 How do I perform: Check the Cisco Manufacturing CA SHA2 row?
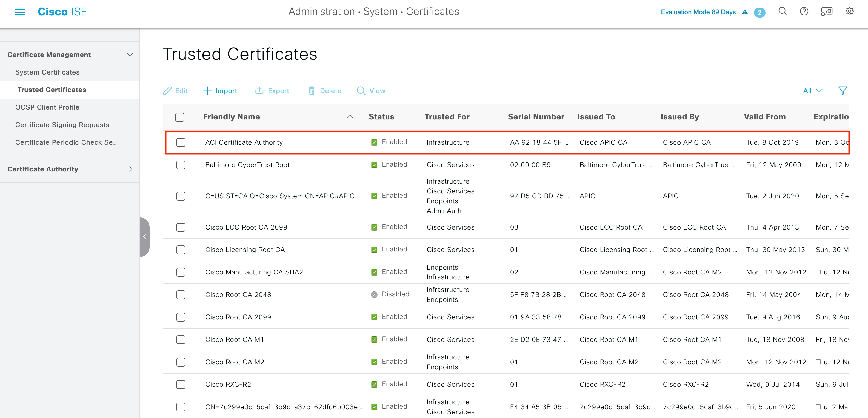(181, 272)
